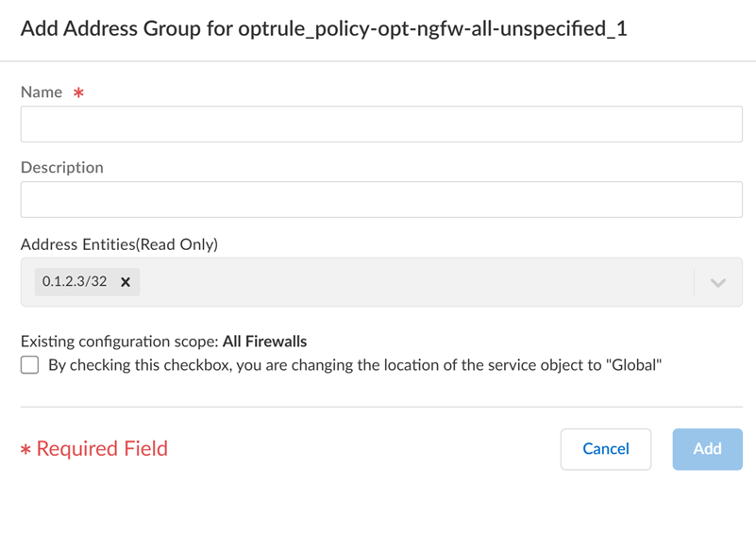Expand the Address Entities dropdown chevron
The image size is (756, 551).
point(718,282)
